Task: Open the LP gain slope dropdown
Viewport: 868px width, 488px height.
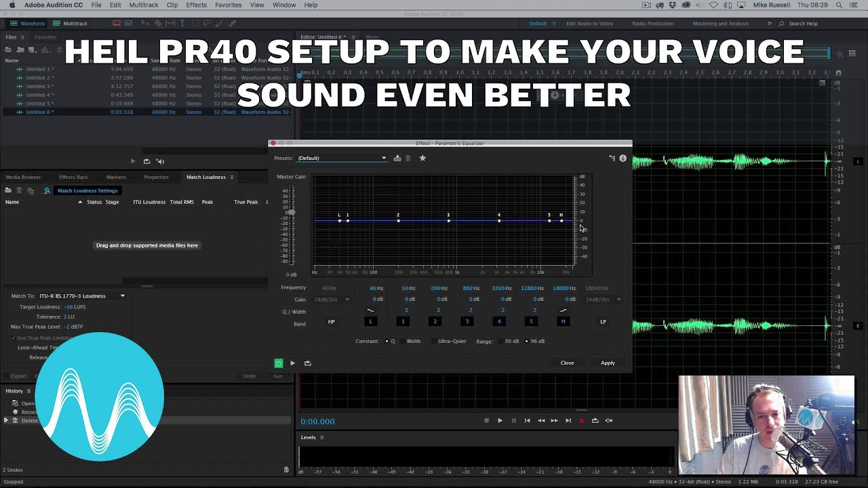Action: pos(603,300)
